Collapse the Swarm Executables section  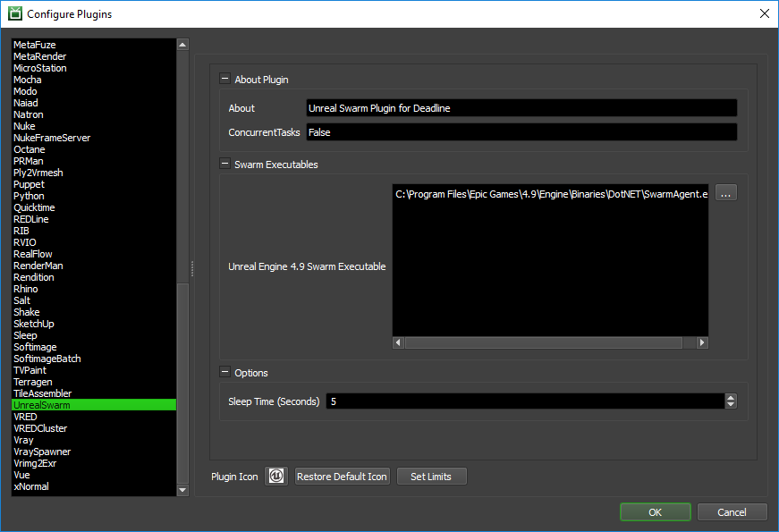coord(225,164)
